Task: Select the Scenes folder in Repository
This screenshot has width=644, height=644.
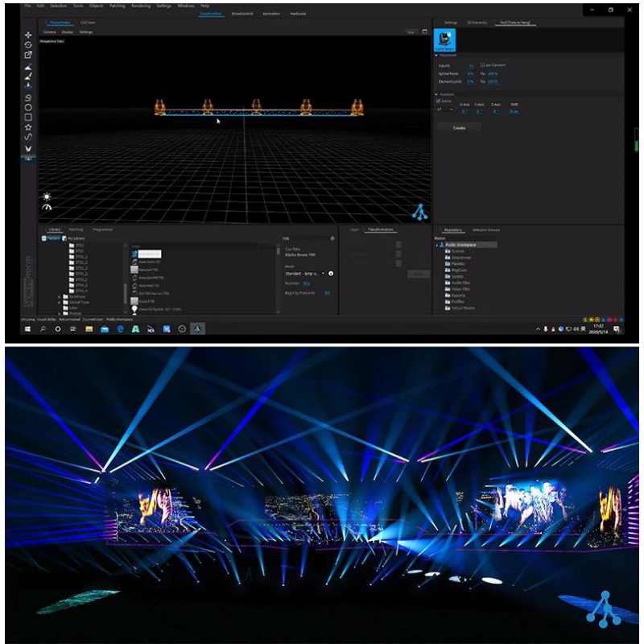Action: tap(455, 251)
